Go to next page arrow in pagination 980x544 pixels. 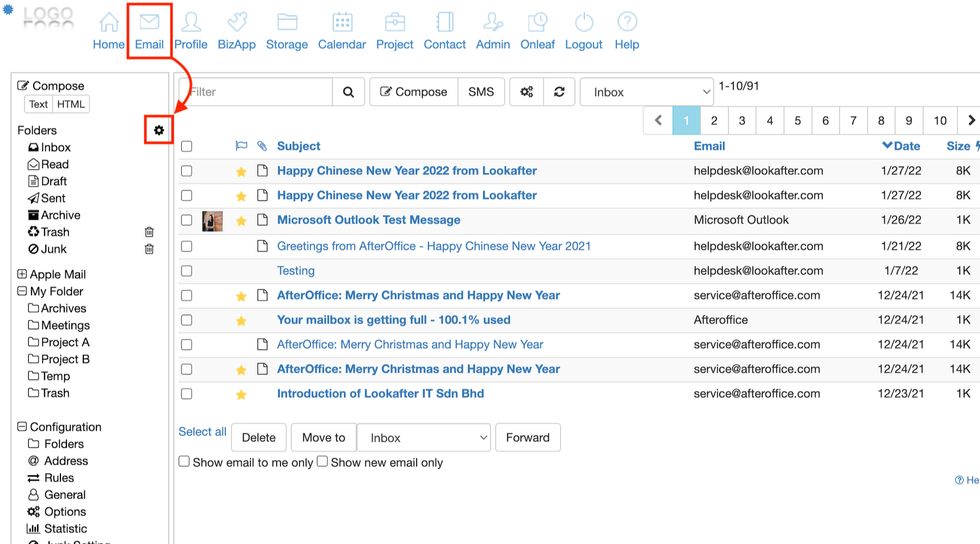(x=971, y=120)
